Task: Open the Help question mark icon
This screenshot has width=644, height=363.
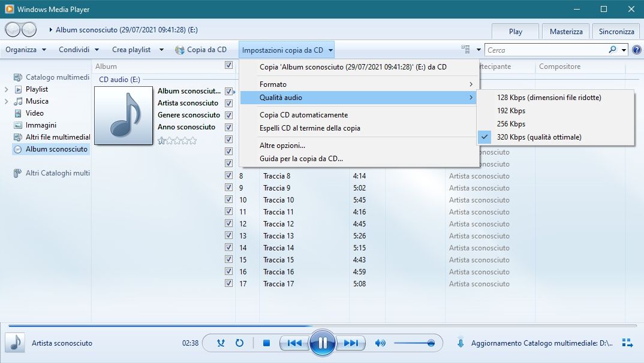Action: (x=637, y=50)
